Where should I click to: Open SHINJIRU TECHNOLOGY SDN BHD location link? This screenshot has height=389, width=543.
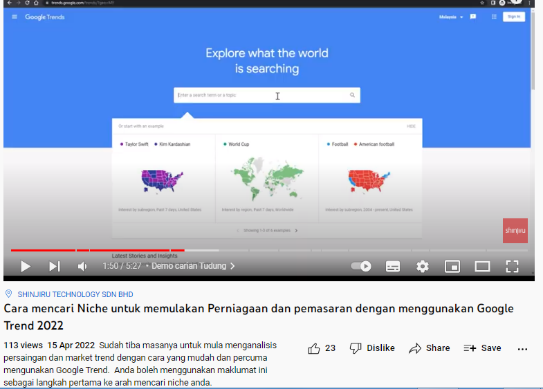coord(75,294)
